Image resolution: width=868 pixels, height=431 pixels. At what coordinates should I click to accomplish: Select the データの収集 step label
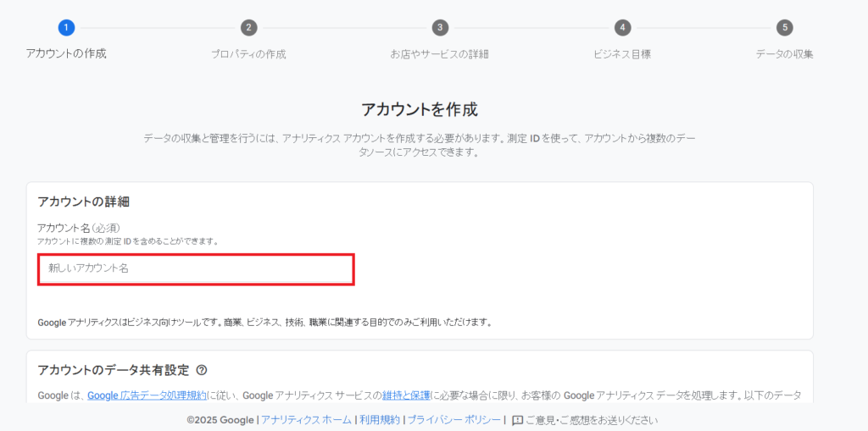pos(785,54)
